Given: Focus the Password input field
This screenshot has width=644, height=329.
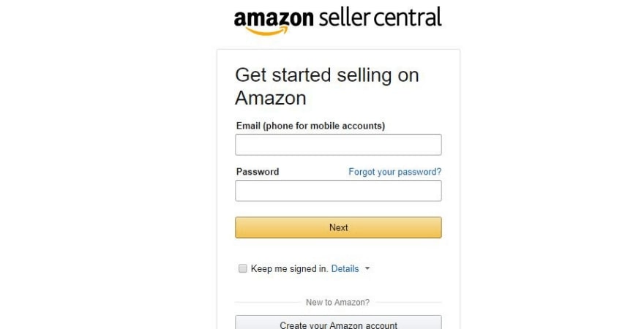Looking at the screenshot, I should point(338,191).
